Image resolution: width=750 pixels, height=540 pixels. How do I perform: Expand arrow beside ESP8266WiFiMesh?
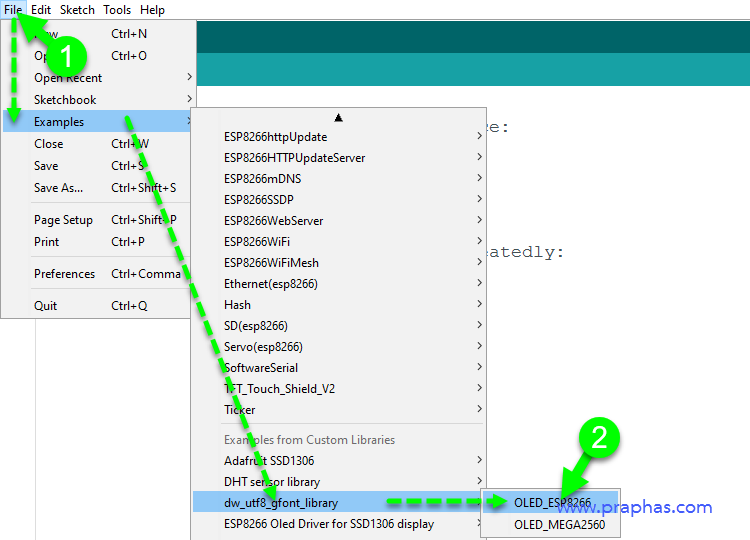click(x=479, y=262)
